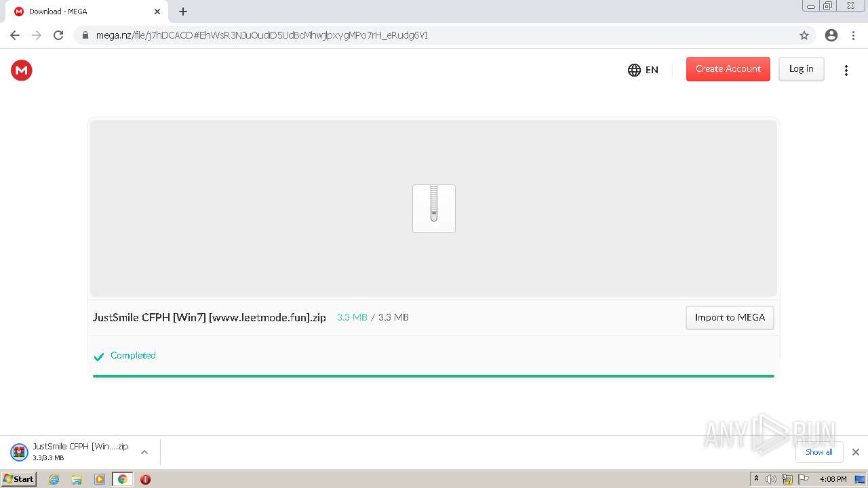Click the volume speaker tray icon

click(x=771, y=479)
